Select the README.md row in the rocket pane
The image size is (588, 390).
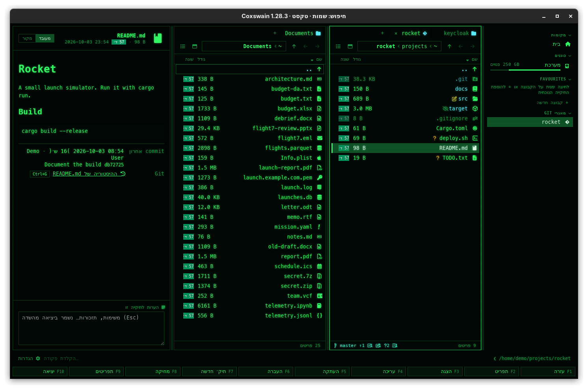(x=406, y=148)
